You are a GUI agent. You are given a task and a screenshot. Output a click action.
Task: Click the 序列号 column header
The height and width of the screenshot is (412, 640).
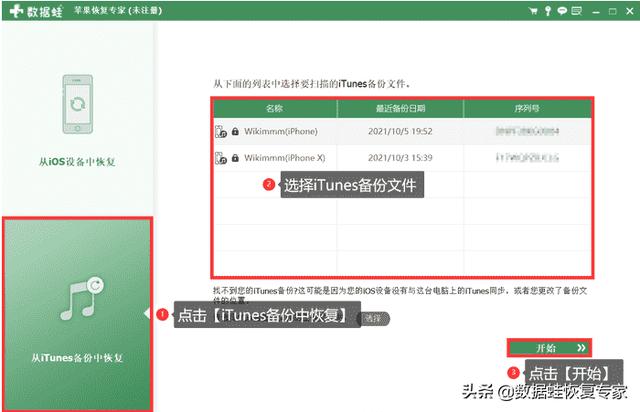[x=527, y=107]
